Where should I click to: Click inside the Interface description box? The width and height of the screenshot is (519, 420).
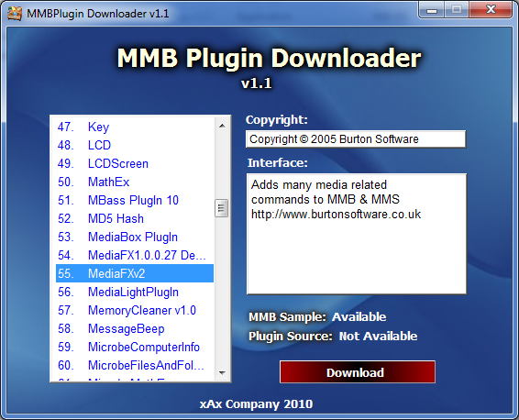(x=357, y=234)
